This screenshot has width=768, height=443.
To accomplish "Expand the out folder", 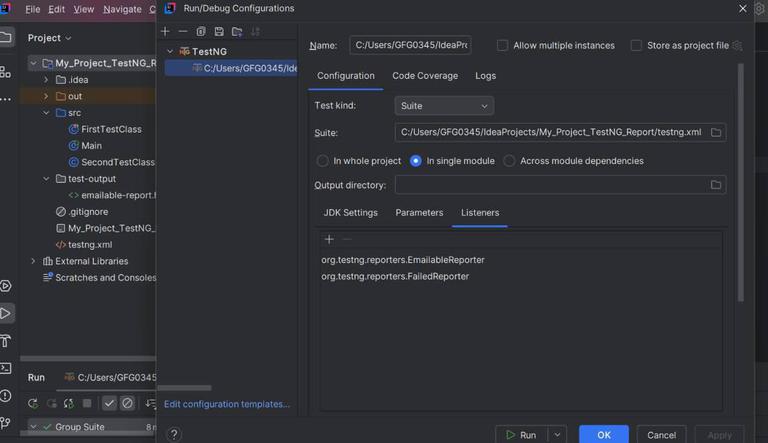I will pos(46,96).
